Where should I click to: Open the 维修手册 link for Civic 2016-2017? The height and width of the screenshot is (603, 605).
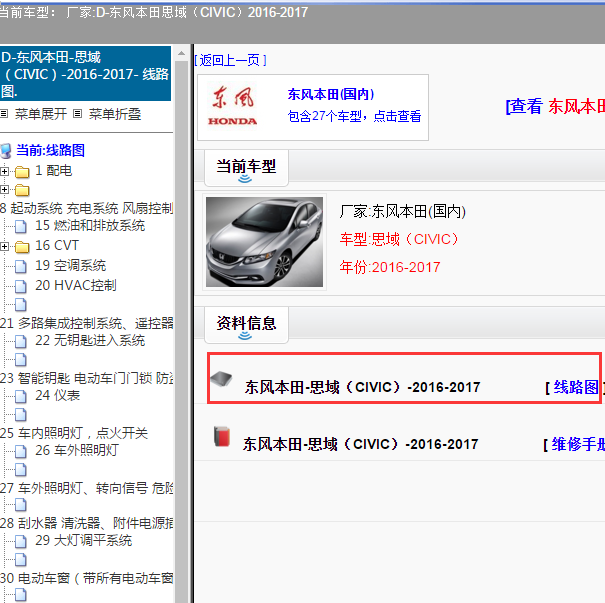[x=578, y=444]
